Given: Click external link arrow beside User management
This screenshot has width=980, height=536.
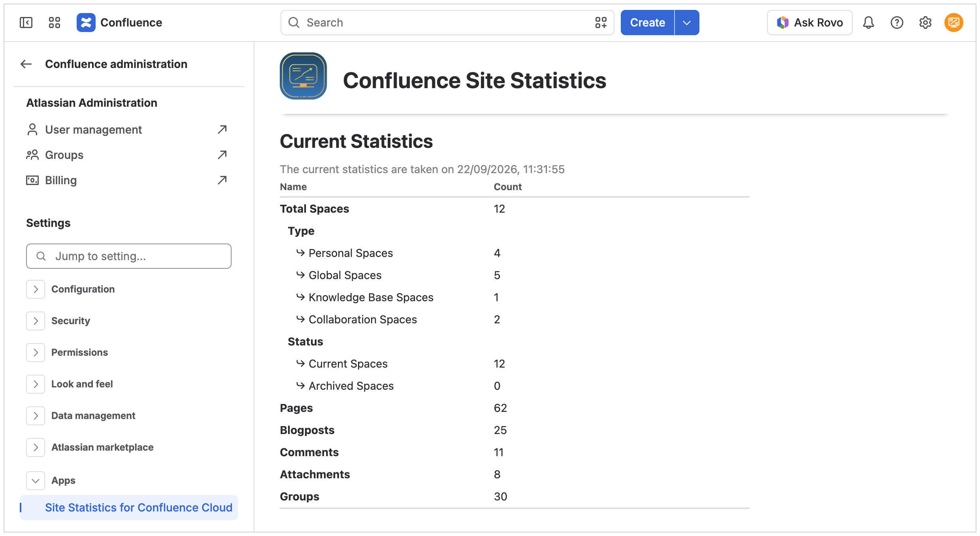Looking at the screenshot, I should tap(222, 130).
